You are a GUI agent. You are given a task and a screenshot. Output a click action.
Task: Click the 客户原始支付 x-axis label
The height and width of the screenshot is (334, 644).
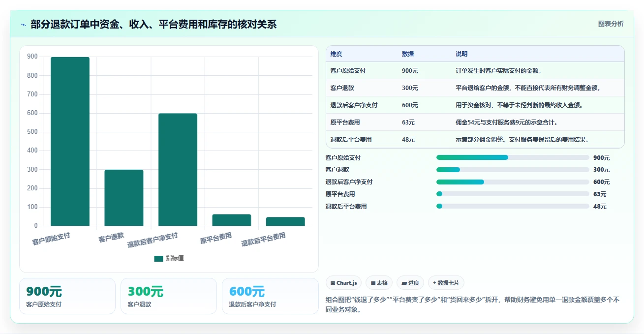[51, 239]
